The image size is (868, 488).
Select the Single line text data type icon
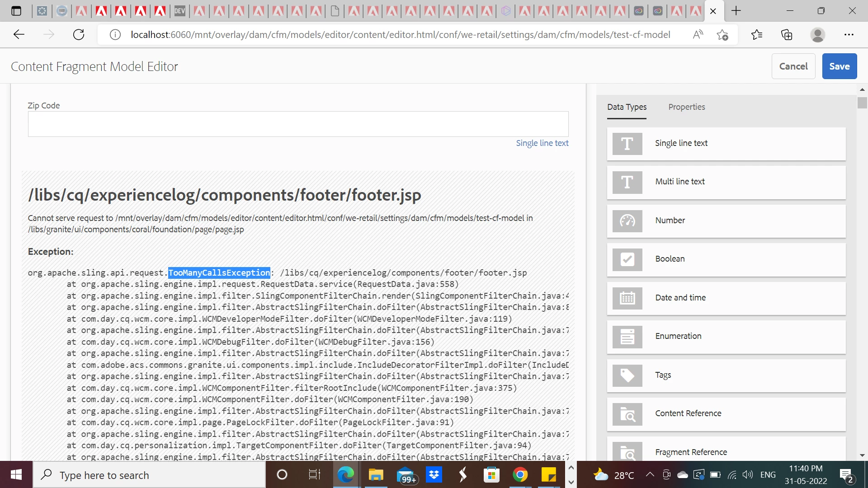tap(627, 144)
